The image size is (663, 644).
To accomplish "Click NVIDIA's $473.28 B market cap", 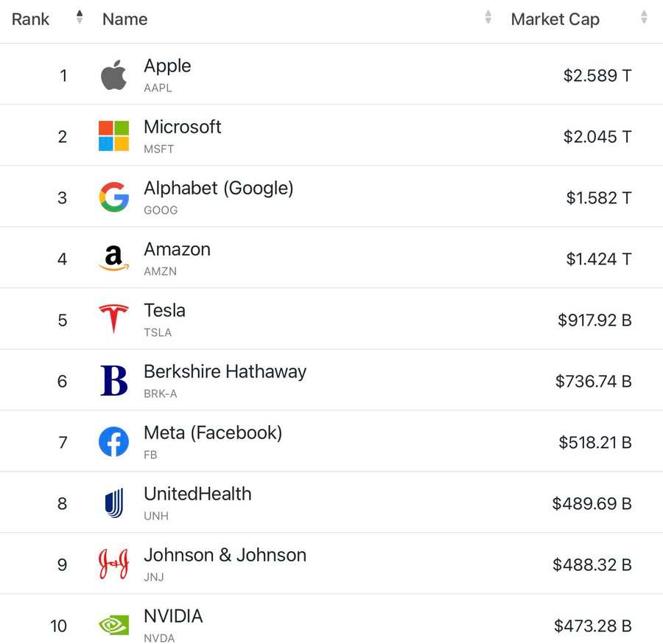I will point(593,626).
